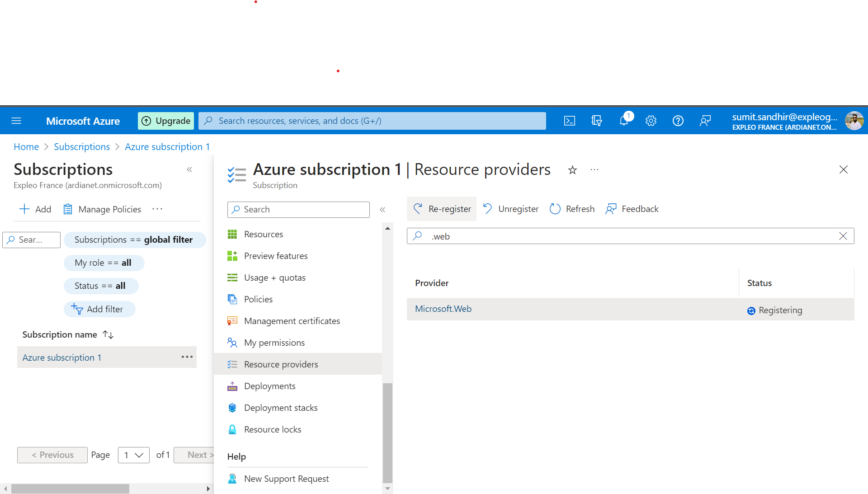Open the directories and subscriptions filter
868x494 pixels.
pos(597,121)
